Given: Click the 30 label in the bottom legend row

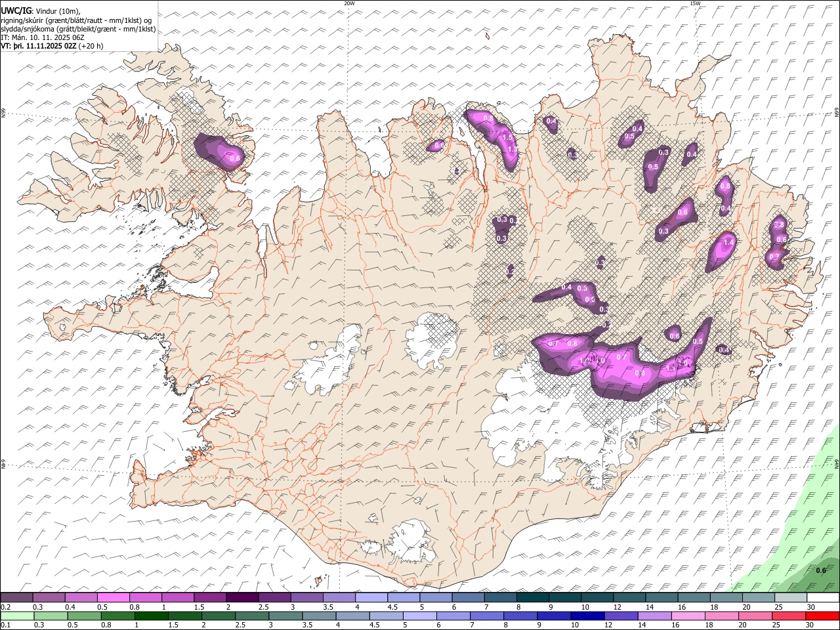Looking at the screenshot, I should 810,625.
